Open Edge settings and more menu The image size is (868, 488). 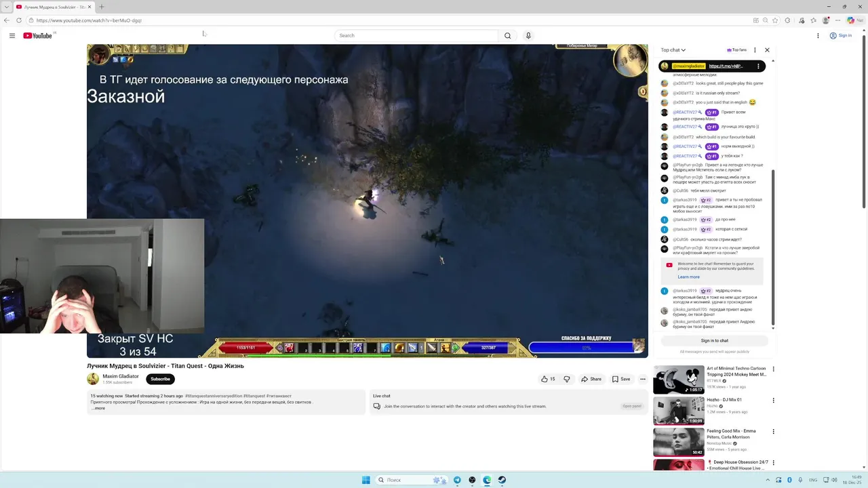[x=837, y=20]
